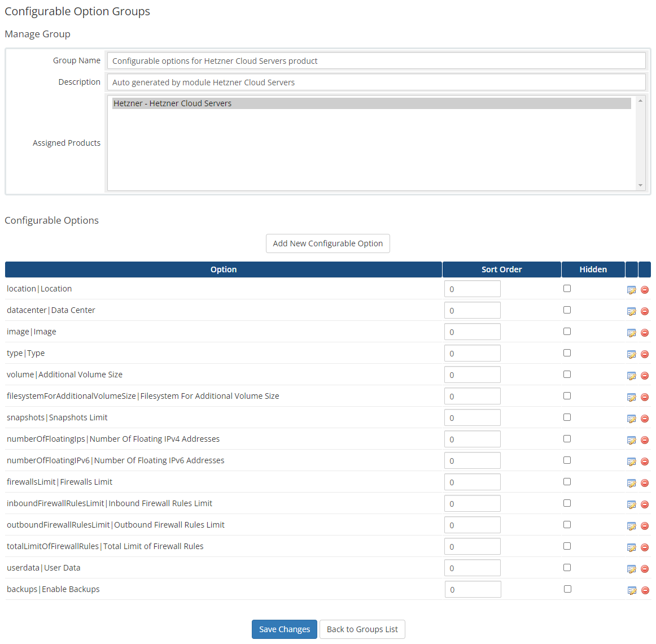The height and width of the screenshot is (644, 656).
Task: Click Back to Groups List
Action: pyautogui.click(x=362, y=629)
